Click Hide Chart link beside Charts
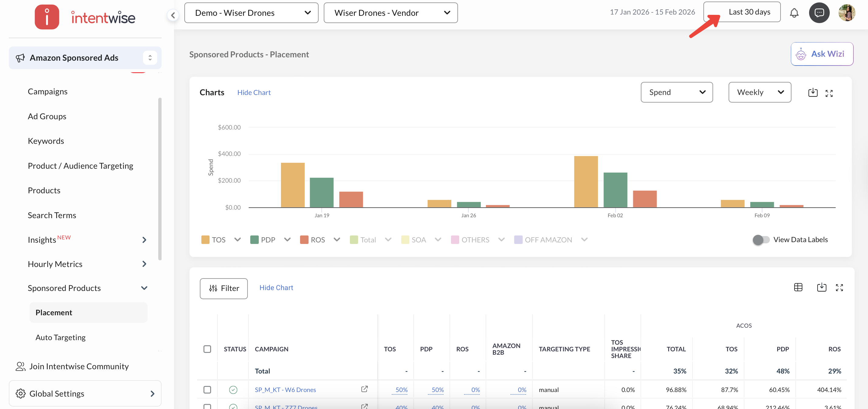Viewport: 868px width, 409px height. [x=254, y=93]
